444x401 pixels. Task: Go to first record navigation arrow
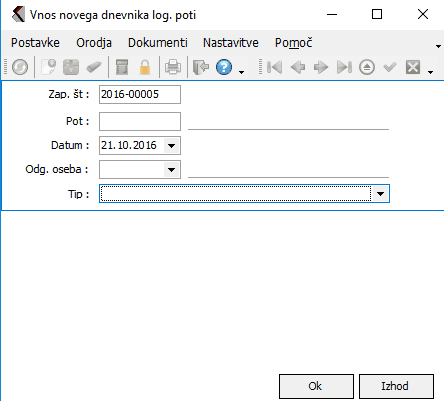[275, 67]
